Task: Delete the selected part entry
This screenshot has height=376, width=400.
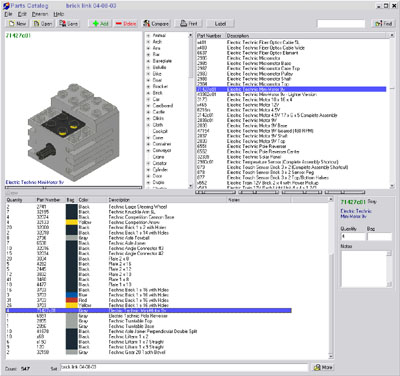Action: click(x=126, y=24)
